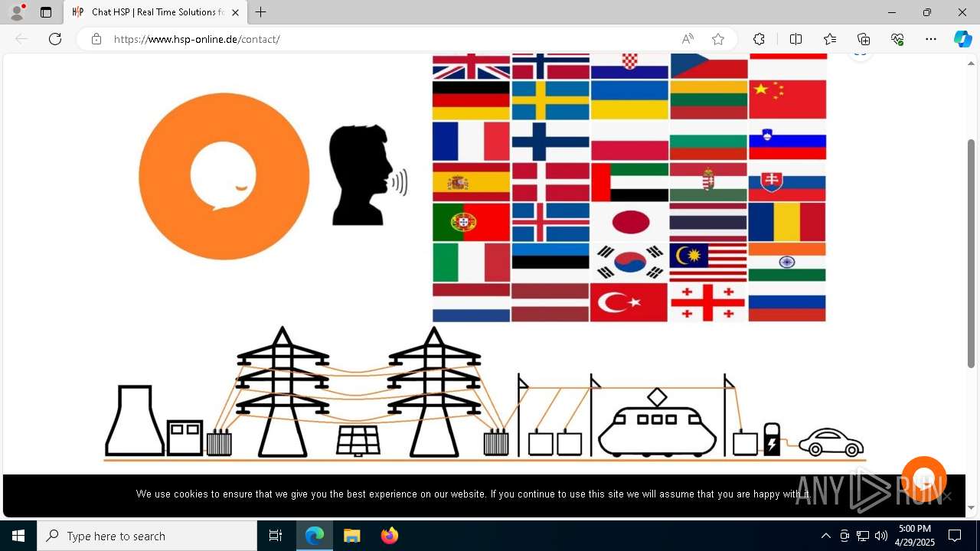Open volume control in tray
The height and width of the screenshot is (551, 980).
pos(880,536)
